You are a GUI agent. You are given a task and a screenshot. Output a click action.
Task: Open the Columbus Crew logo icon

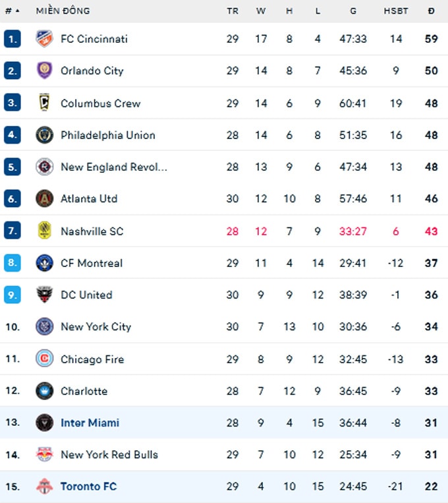[x=44, y=103]
